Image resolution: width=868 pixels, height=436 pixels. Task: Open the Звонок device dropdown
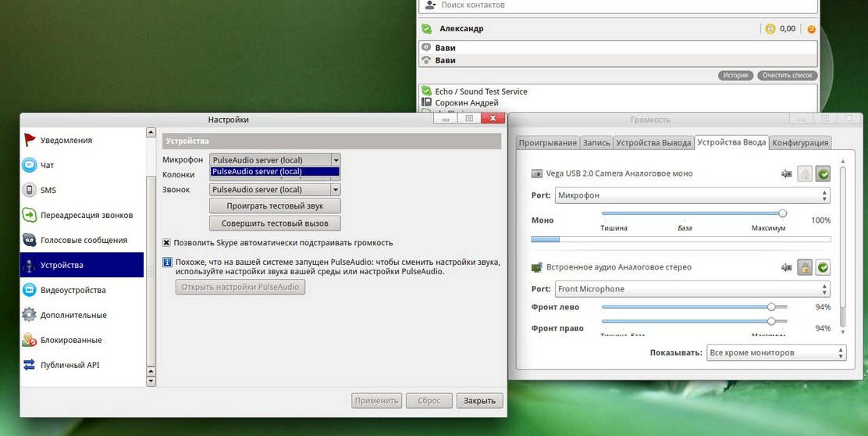point(275,189)
